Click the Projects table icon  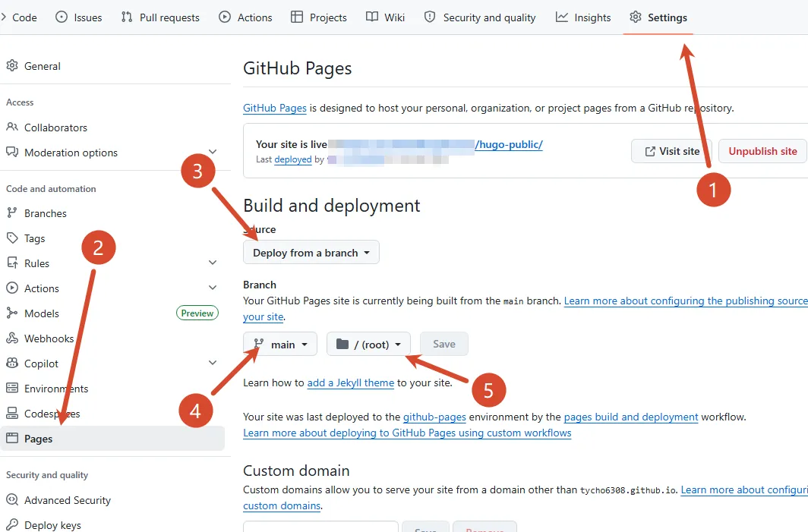tap(297, 17)
